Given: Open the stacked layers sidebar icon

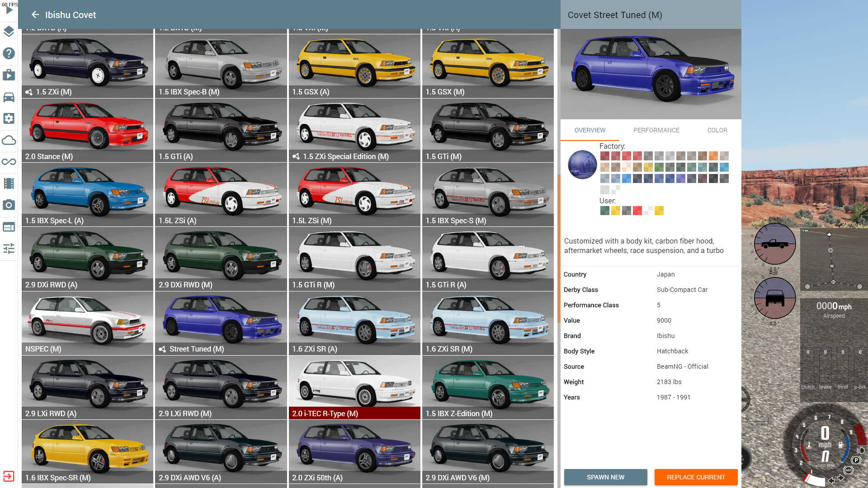Looking at the screenshot, I should 9,32.
